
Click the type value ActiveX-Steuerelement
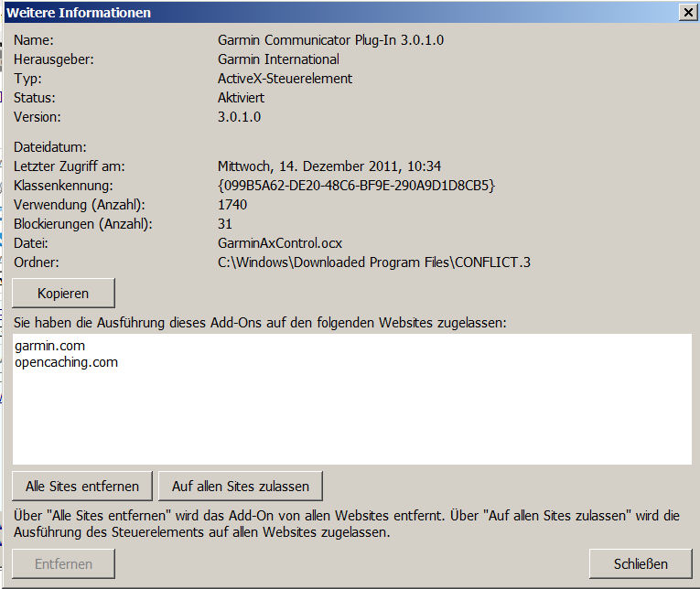(285, 79)
